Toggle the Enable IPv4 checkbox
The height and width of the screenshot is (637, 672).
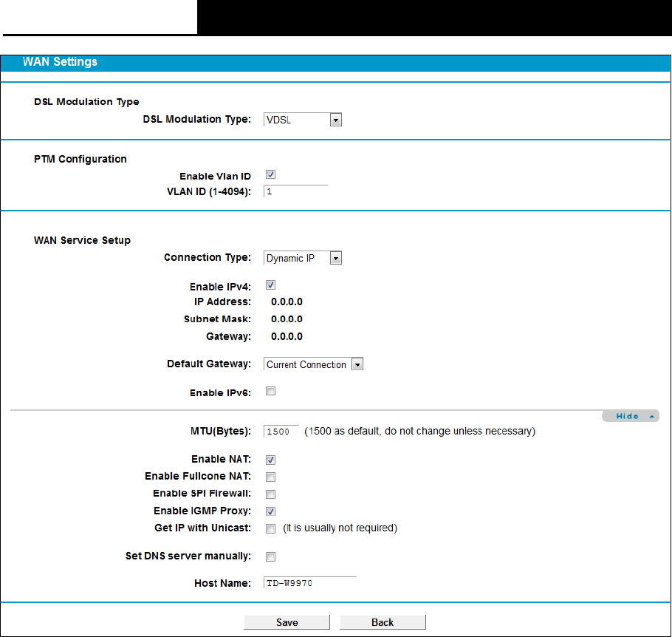click(x=270, y=285)
